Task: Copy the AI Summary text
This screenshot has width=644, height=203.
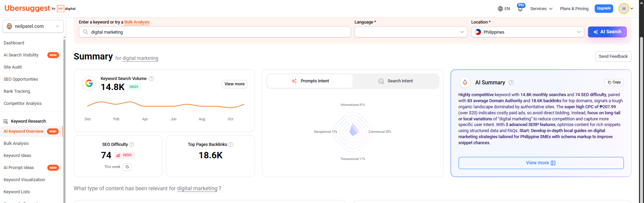Action: tap(614, 82)
